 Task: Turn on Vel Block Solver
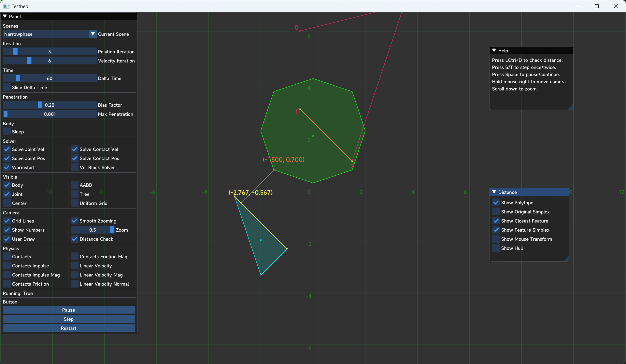click(75, 168)
